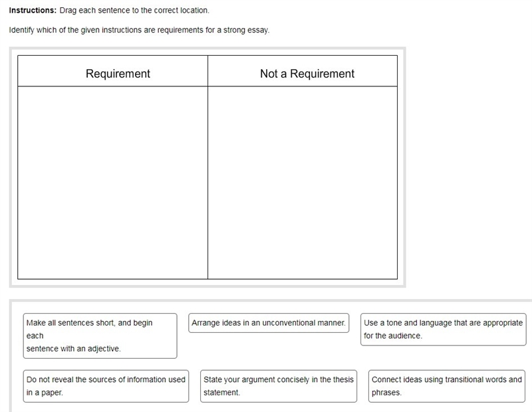532x412 pixels.
Task: Pick the card about hiding sources of information
Action: [106, 386]
